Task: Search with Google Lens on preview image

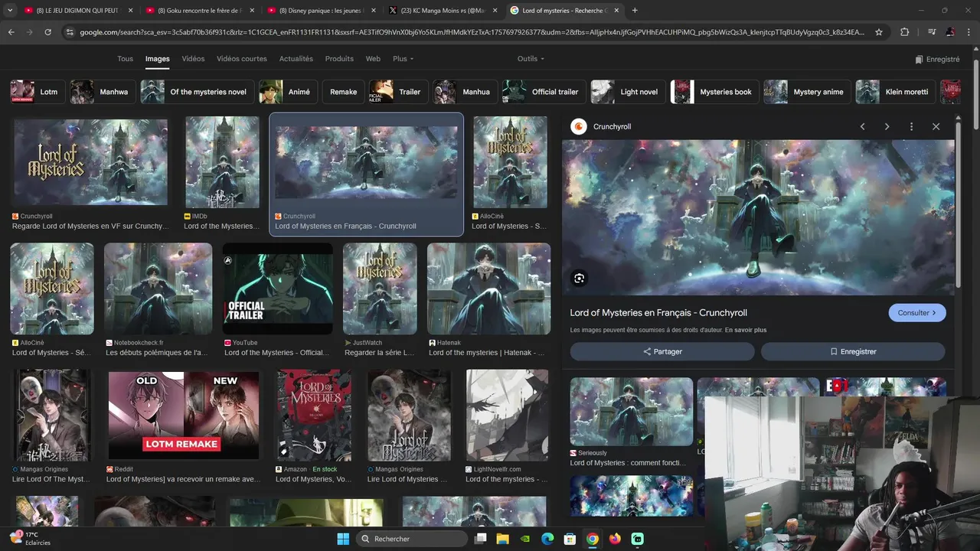Action: point(580,279)
